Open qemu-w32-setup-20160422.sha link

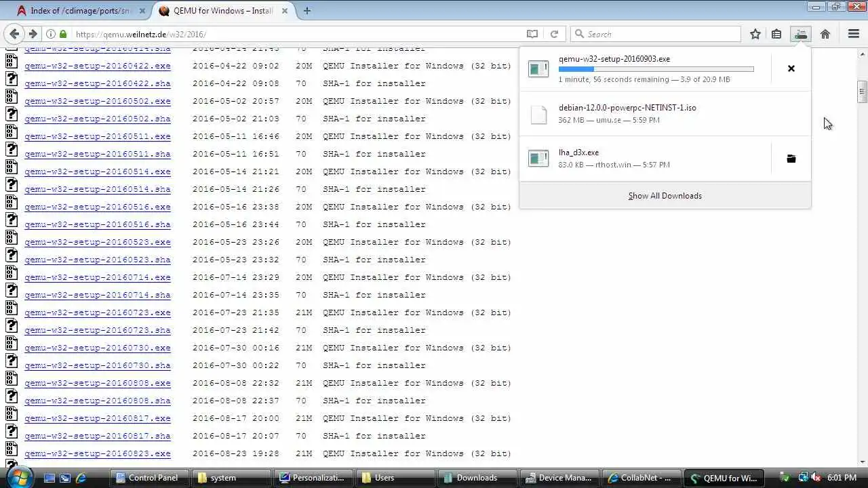[x=98, y=83]
